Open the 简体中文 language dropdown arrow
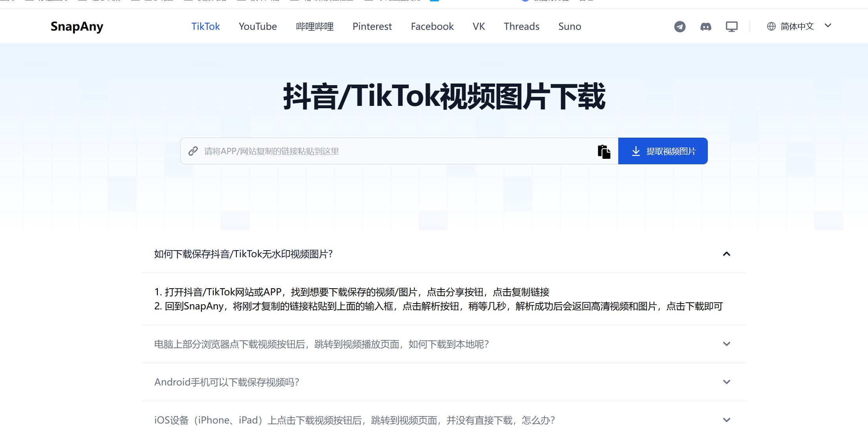The image size is (868, 429). [828, 26]
